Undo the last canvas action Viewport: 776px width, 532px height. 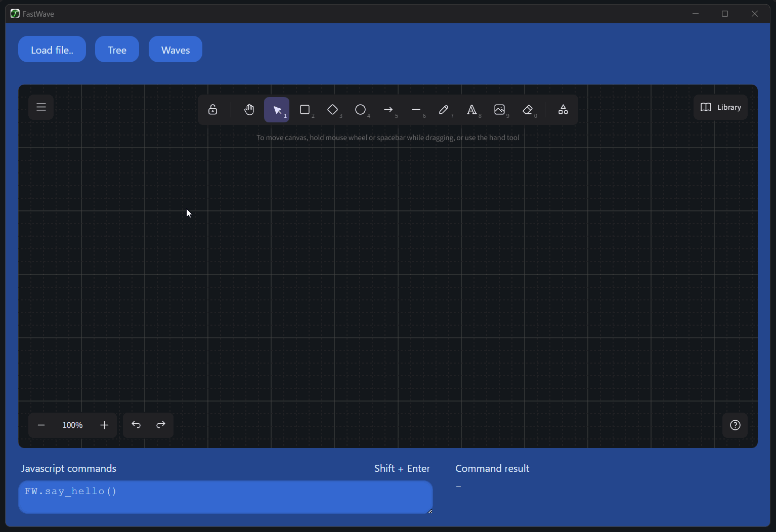136,425
